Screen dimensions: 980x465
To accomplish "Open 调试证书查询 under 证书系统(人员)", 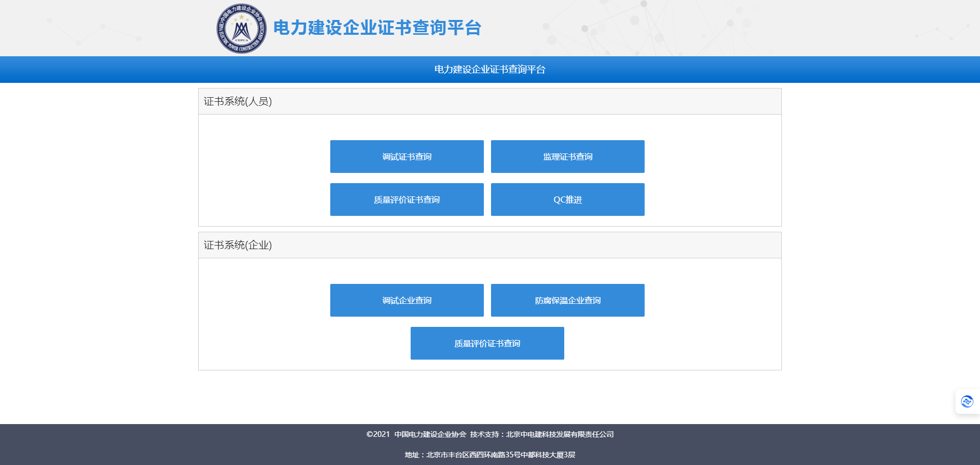I will [x=407, y=157].
